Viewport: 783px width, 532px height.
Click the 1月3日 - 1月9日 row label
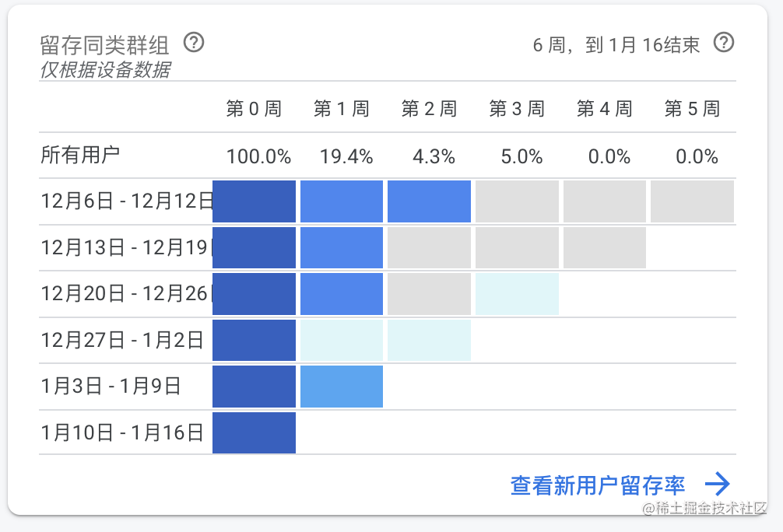point(111,387)
